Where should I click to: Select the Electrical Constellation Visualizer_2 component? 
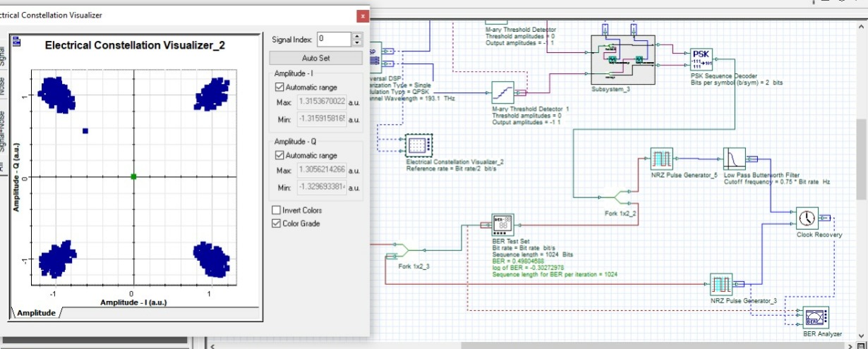click(x=420, y=145)
